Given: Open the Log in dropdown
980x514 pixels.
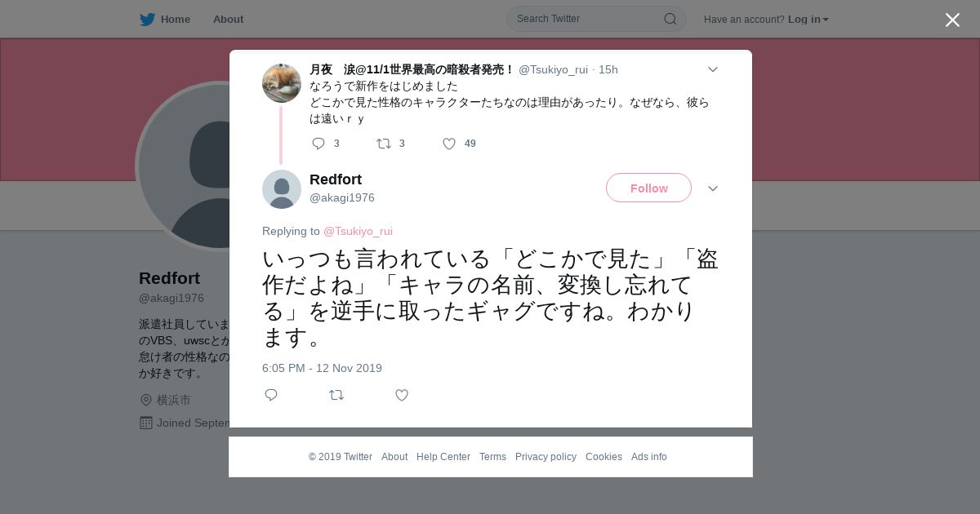Looking at the screenshot, I should (808, 19).
